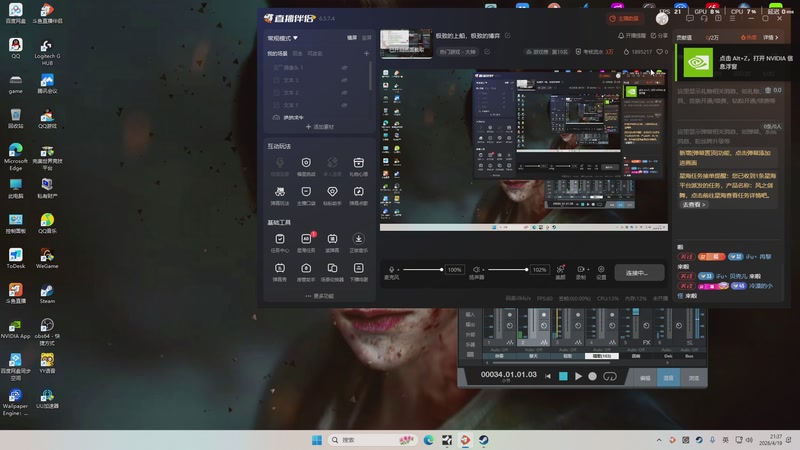Launch Steam from desktop icons
Viewport: 800px width, 450px height.
point(47,294)
